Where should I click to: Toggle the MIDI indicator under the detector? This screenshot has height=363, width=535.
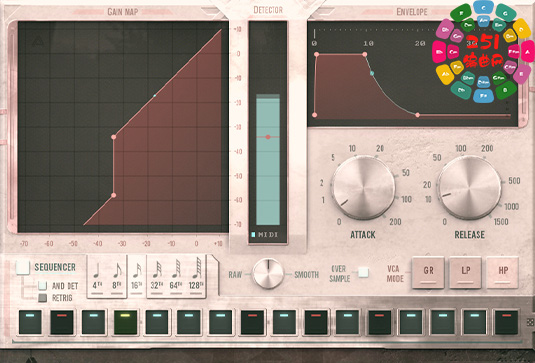[253, 235]
